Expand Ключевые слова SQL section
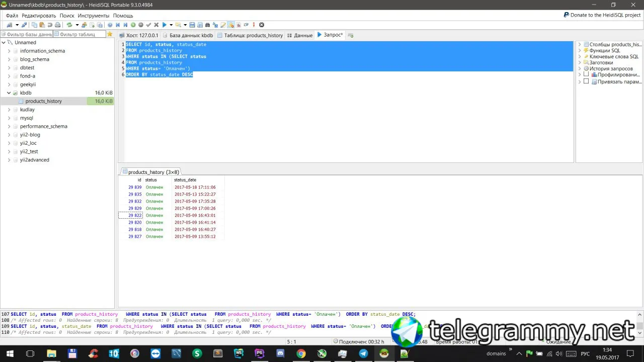The height and width of the screenshot is (362, 644). (x=580, y=56)
